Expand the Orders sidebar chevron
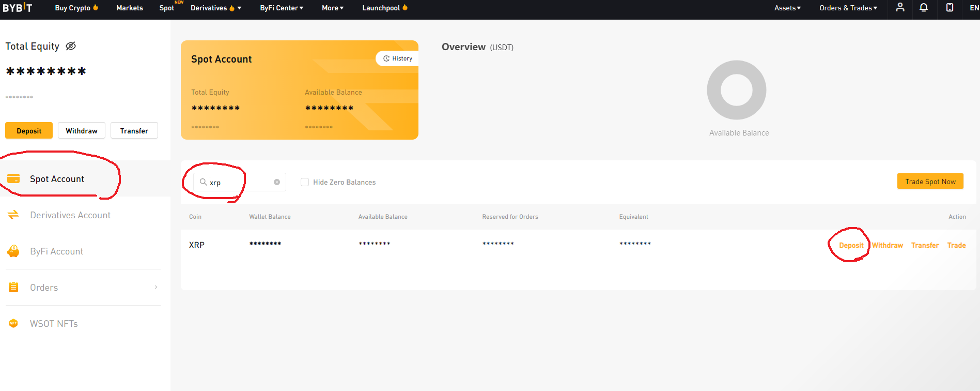Screen dimensions: 980x391 tap(156, 287)
